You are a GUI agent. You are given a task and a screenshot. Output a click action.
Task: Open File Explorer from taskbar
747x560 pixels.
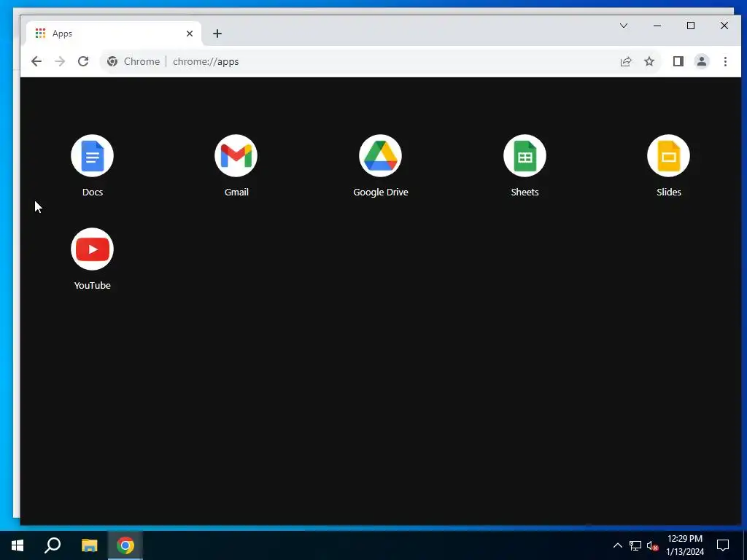(89, 545)
